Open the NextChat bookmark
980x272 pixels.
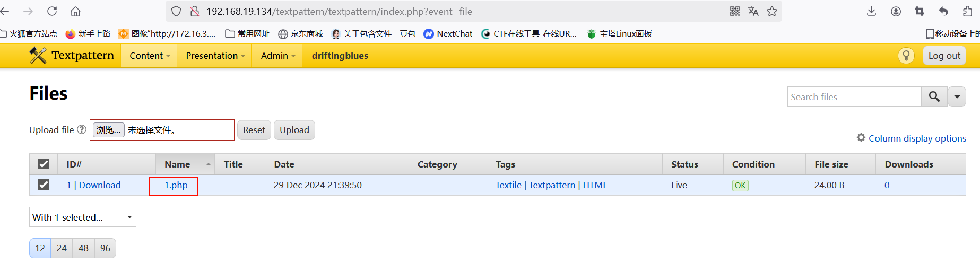pos(448,33)
